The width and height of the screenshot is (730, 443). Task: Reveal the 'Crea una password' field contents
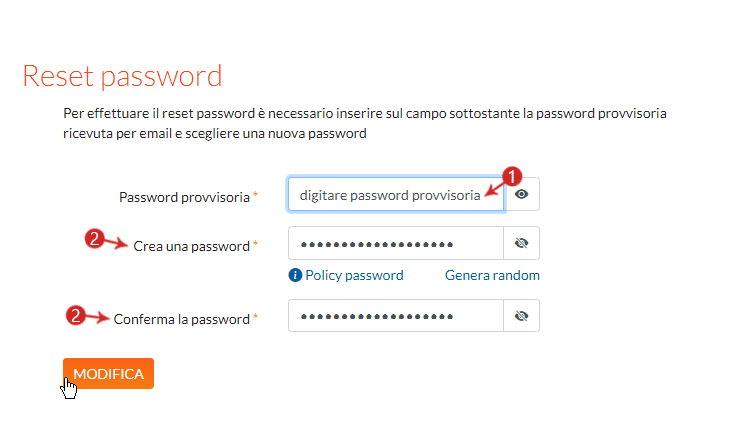pyautogui.click(x=521, y=243)
